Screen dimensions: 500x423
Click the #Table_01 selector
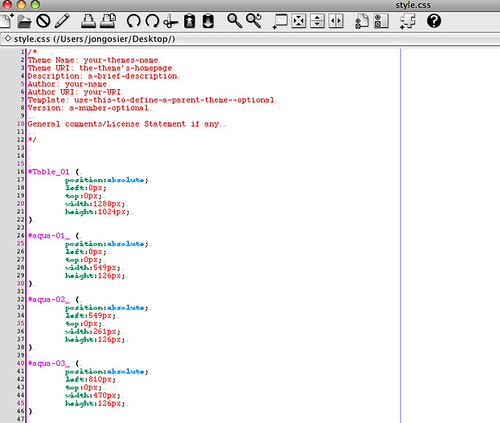(49, 172)
